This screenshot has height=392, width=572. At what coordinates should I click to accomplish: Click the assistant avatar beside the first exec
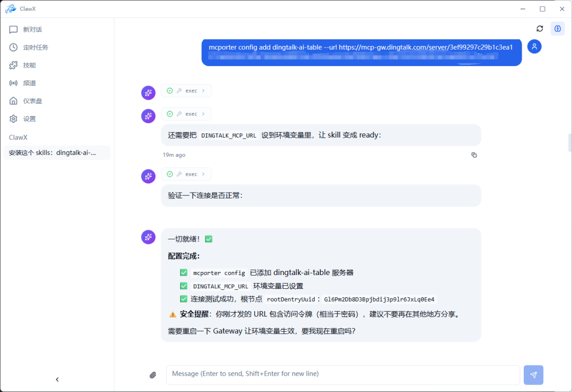[148, 93]
